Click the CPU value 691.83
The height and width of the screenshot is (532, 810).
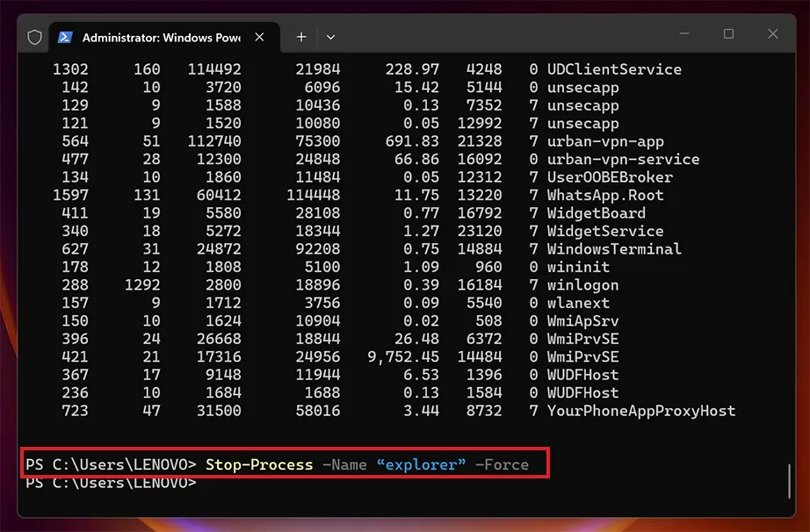click(412, 140)
